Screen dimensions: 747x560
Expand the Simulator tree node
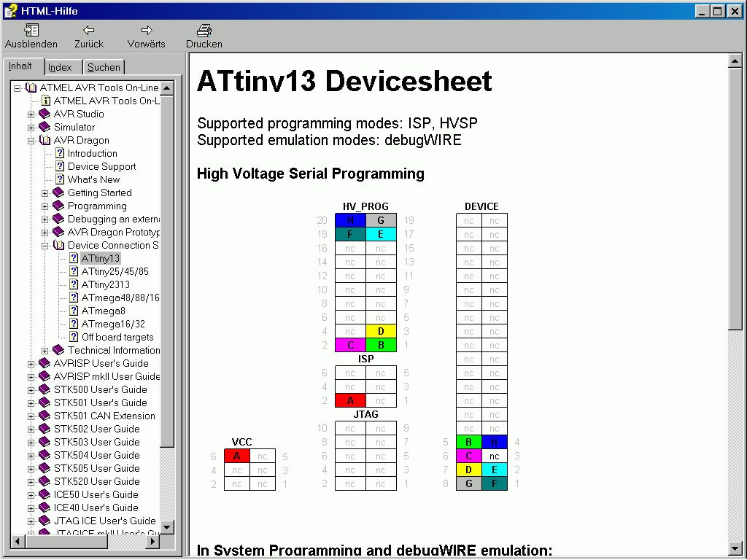point(31,127)
